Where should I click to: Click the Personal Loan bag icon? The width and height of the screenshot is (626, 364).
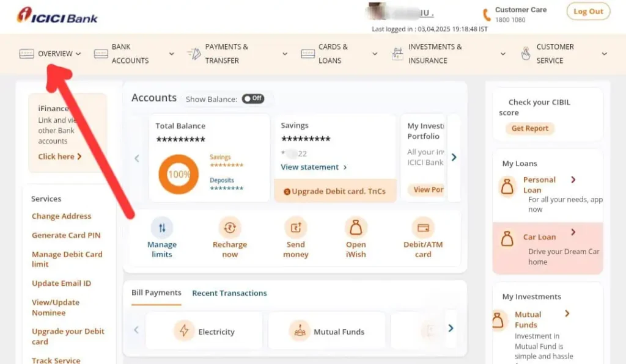click(507, 187)
